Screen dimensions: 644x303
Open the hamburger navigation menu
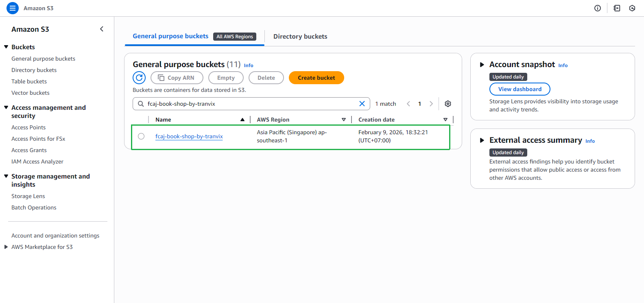tap(13, 8)
